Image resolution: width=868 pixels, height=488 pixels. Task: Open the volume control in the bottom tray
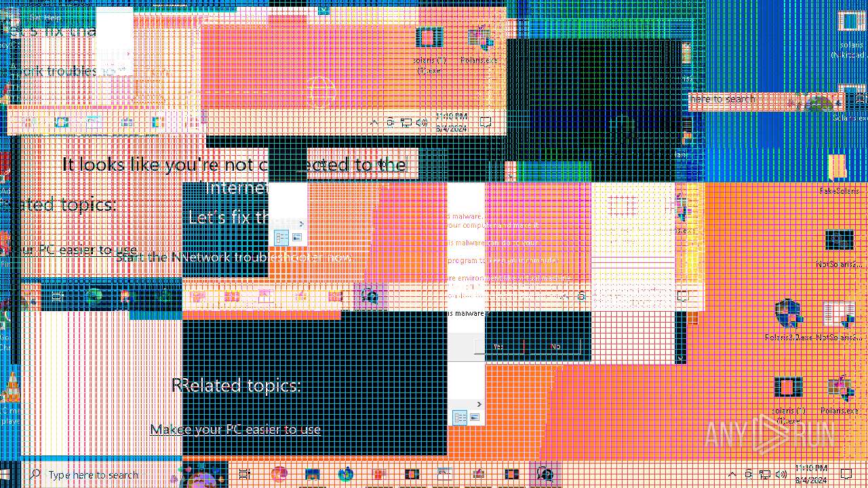click(x=781, y=474)
